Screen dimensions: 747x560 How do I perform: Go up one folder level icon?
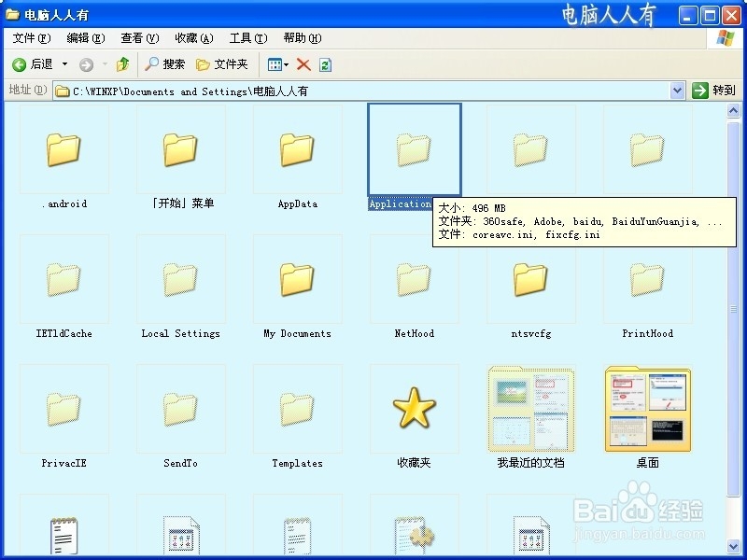(123, 63)
